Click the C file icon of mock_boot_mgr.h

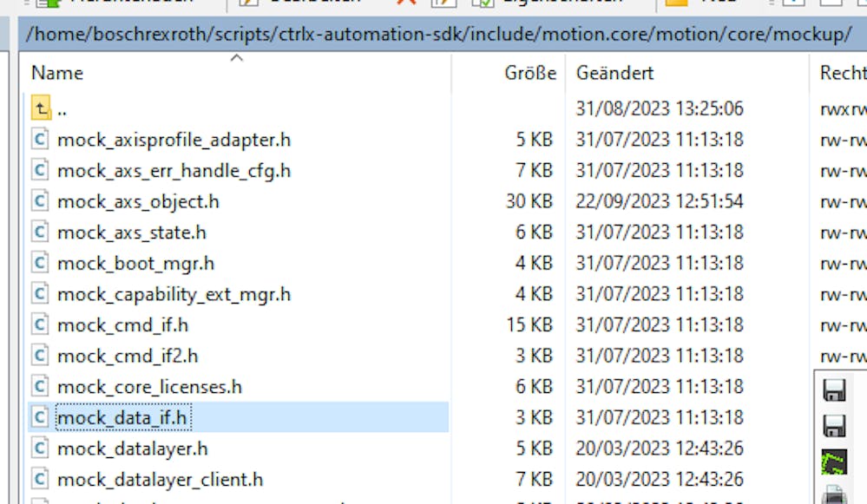(x=39, y=263)
